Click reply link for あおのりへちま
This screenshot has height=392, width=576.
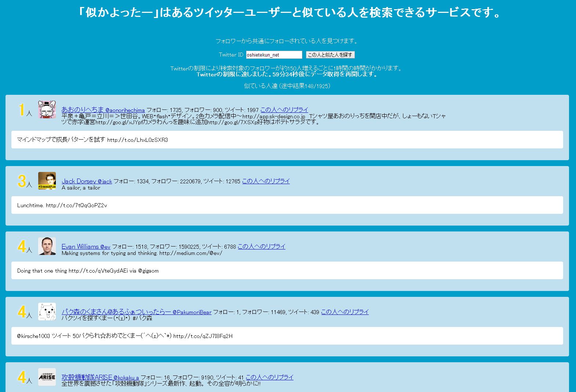(284, 109)
